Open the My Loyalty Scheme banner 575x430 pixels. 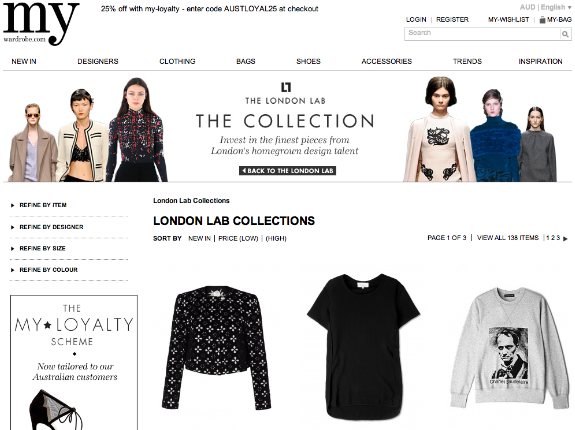[74, 363]
